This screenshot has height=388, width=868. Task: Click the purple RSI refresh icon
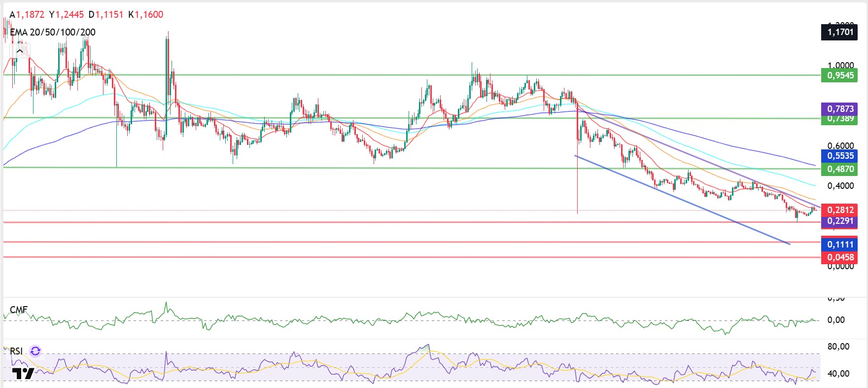(35, 351)
